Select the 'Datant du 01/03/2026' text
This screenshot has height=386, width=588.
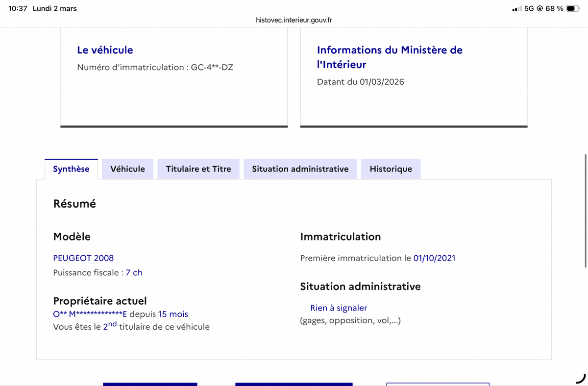coord(361,82)
